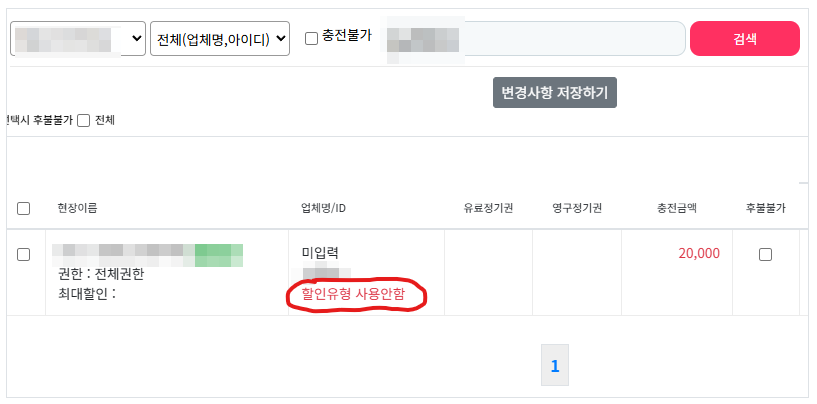817x404 pixels.
Task: Click the 미입력 company name text
Action: tap(321, 253)
